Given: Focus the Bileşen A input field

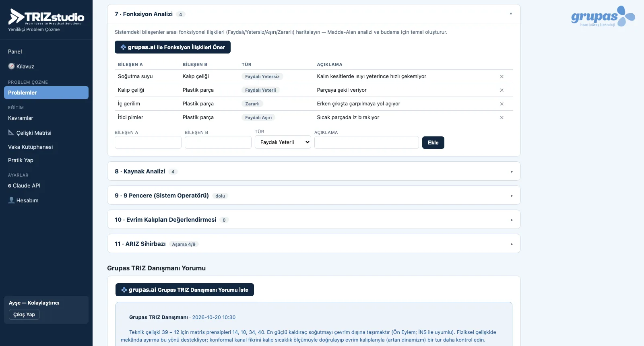Looking at the screenshot, I should coord(148,142).
